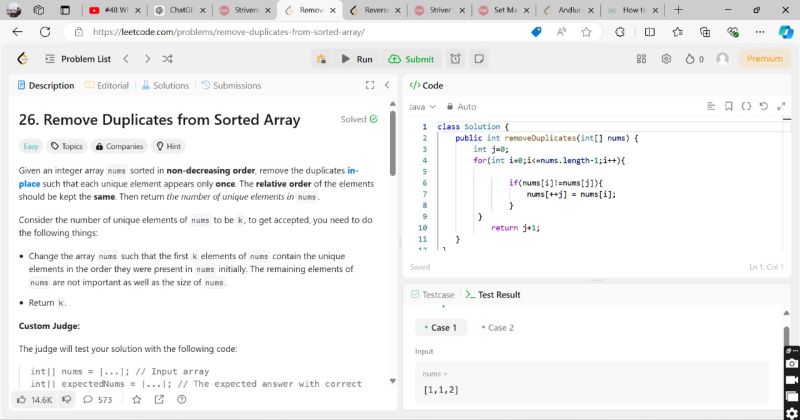Click the Solved status indicator
This screenshot has width=800, height=420.
point(359,119)
